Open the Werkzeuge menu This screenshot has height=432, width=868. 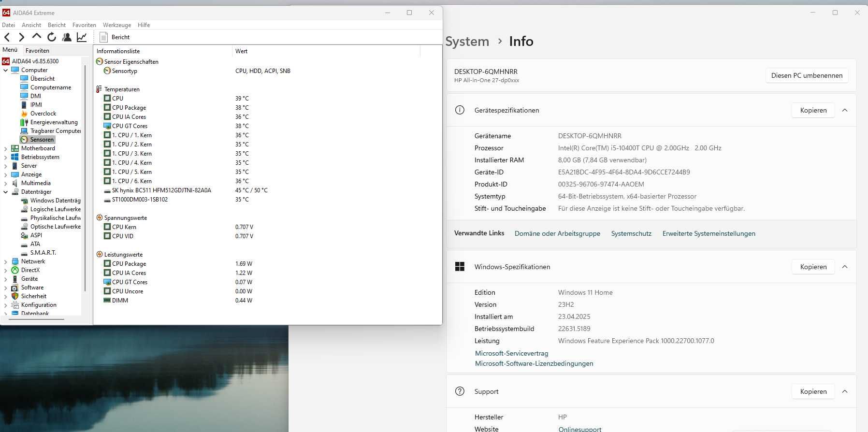[x=117, y=25]
